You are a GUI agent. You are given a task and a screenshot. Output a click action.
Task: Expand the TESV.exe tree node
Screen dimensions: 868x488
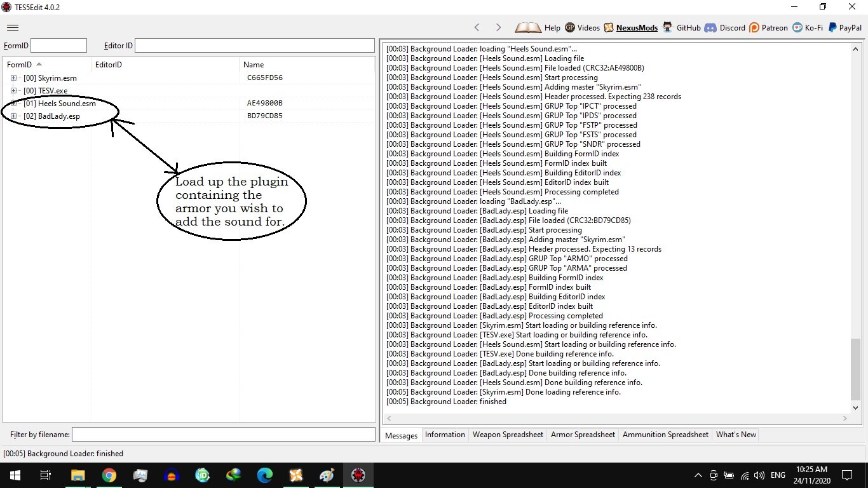pyautogui.click(x=14, y=90)
